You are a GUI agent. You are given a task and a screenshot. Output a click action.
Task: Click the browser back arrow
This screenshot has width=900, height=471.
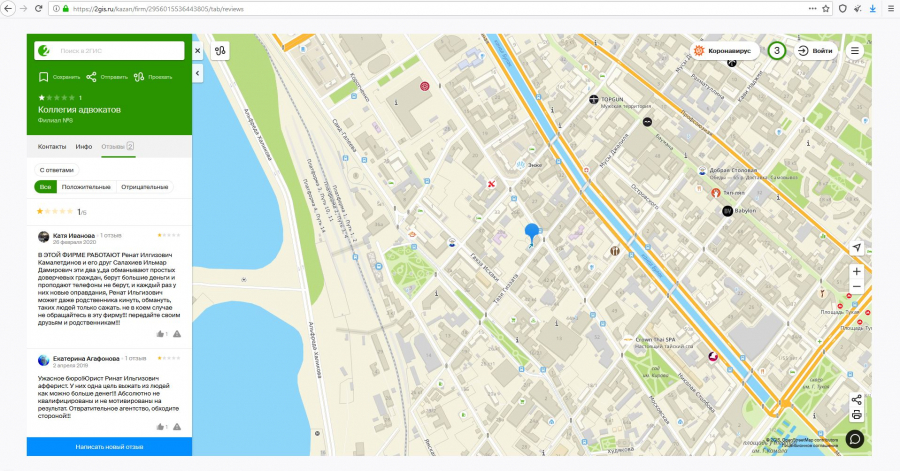[8, 9]
